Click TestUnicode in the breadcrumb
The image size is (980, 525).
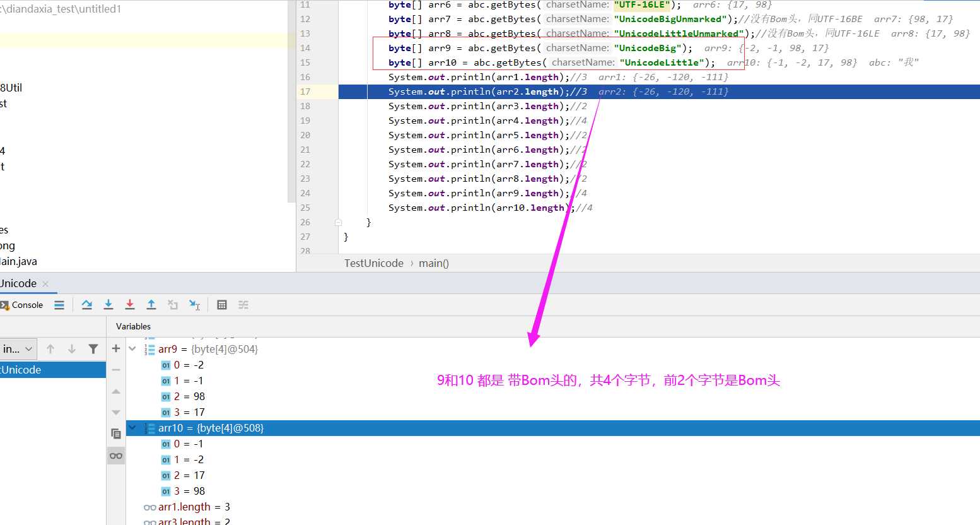(374, 263)
